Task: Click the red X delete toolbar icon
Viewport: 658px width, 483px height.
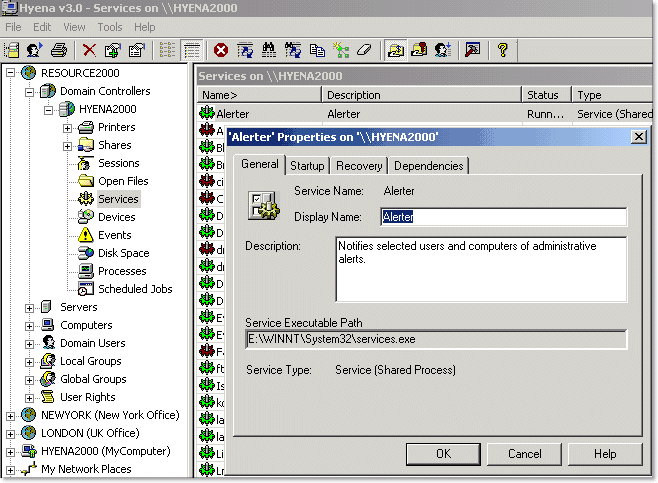Action: click(x=89, y=50)
